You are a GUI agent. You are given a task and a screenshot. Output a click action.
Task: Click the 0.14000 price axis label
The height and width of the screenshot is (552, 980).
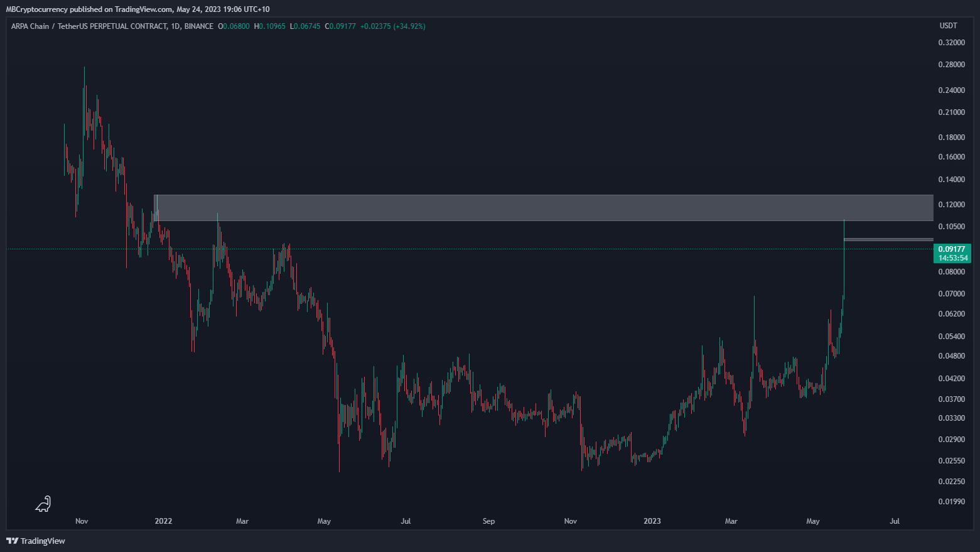[952, 180]
